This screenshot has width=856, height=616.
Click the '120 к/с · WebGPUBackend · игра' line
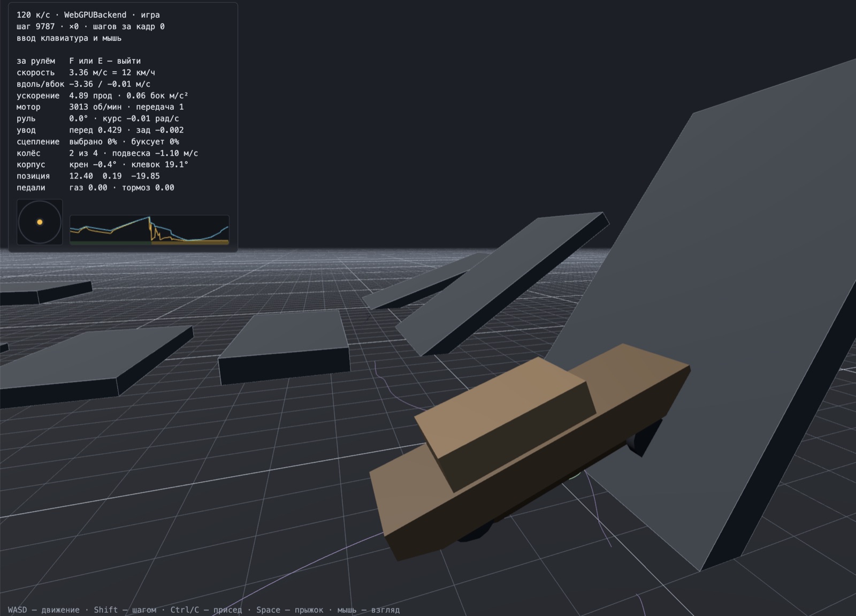coord(88,15)
